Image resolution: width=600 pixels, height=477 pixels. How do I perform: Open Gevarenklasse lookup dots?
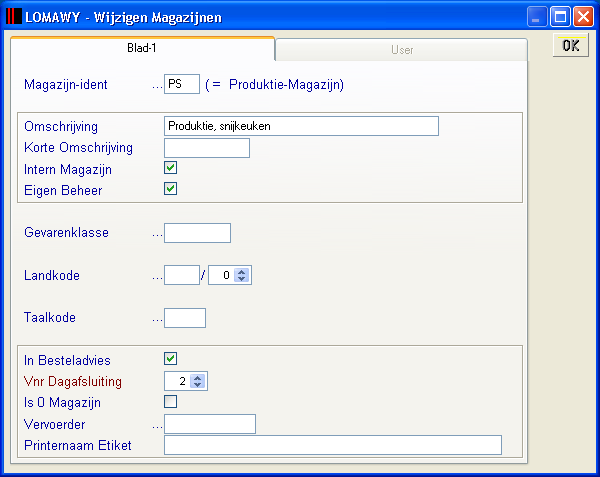[x=157, y=234]
